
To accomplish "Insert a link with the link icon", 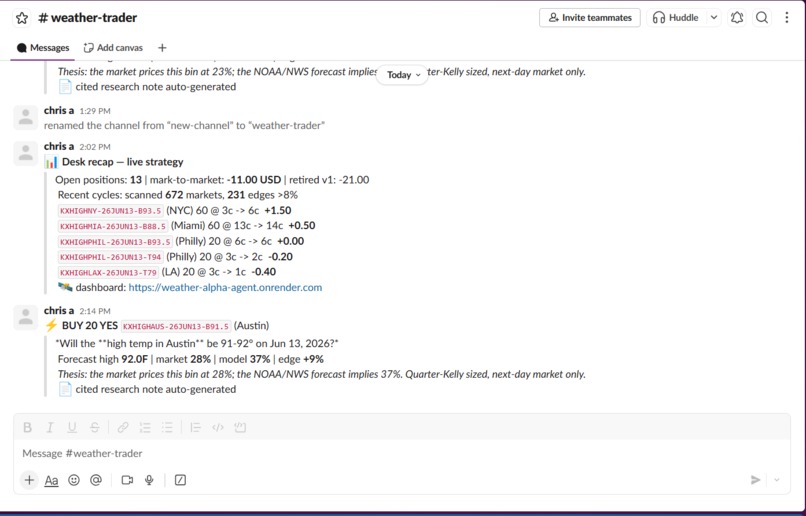I will click(122, 427).
